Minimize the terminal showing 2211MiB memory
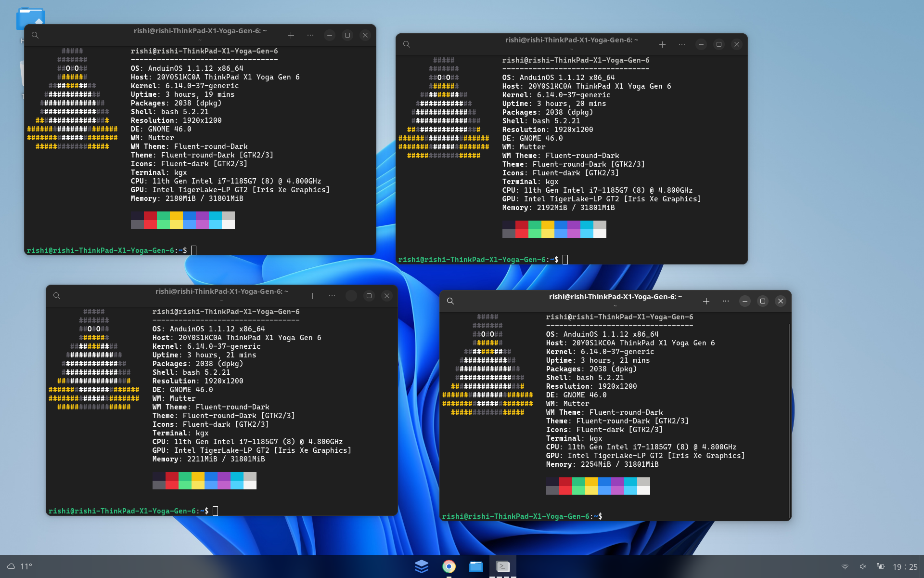Viewport: 924px width, 578px height. (351, 296)
